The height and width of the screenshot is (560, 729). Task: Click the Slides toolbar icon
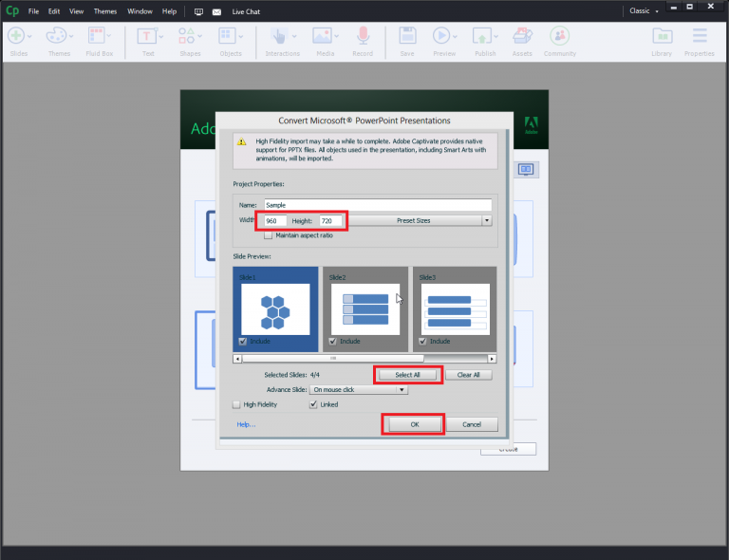click(x=16, y=36)
